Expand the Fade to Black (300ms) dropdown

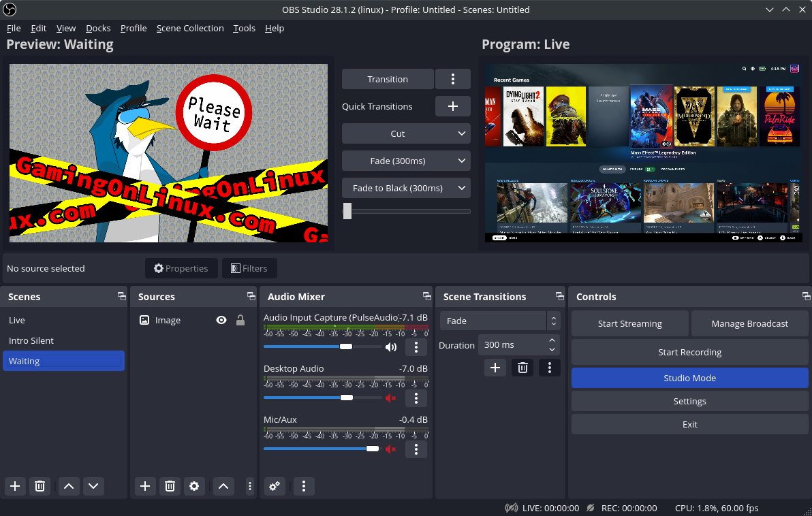(x=462, y=188)
